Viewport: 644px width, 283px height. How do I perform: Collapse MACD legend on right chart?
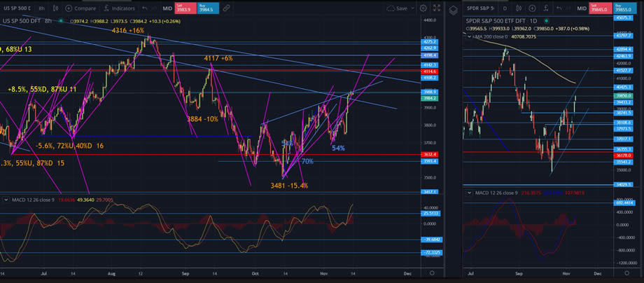[x=469, y=192]
